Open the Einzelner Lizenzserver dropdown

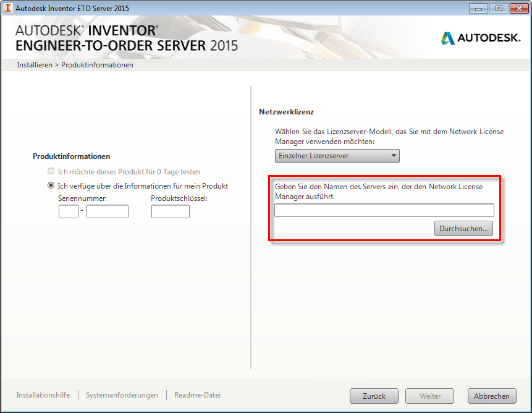tap(337, 156)
